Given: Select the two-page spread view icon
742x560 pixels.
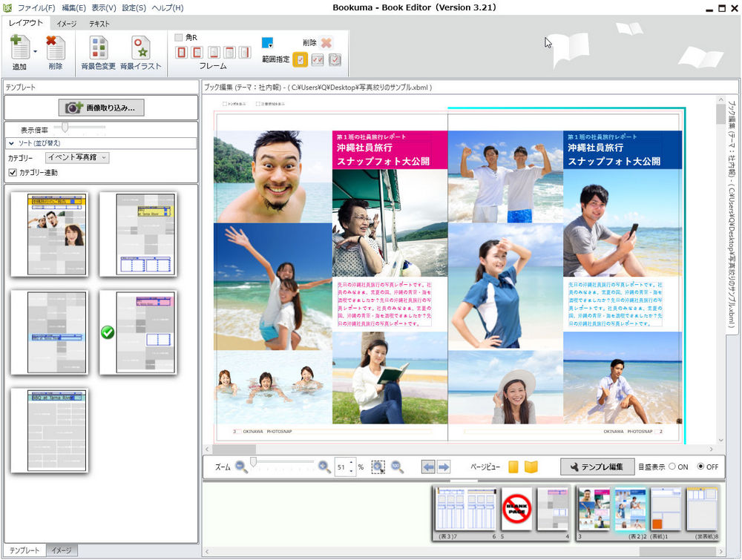Looking at the screenshot, I should tap(531, 467).
